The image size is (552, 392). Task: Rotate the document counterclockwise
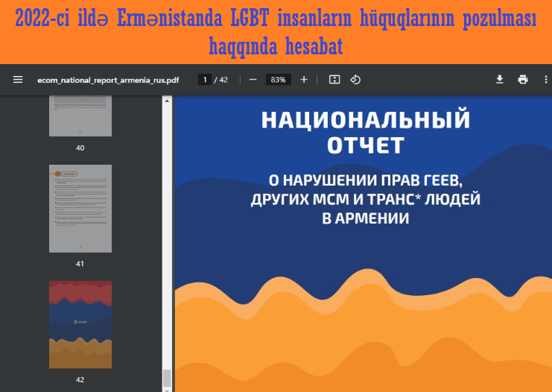355,80
